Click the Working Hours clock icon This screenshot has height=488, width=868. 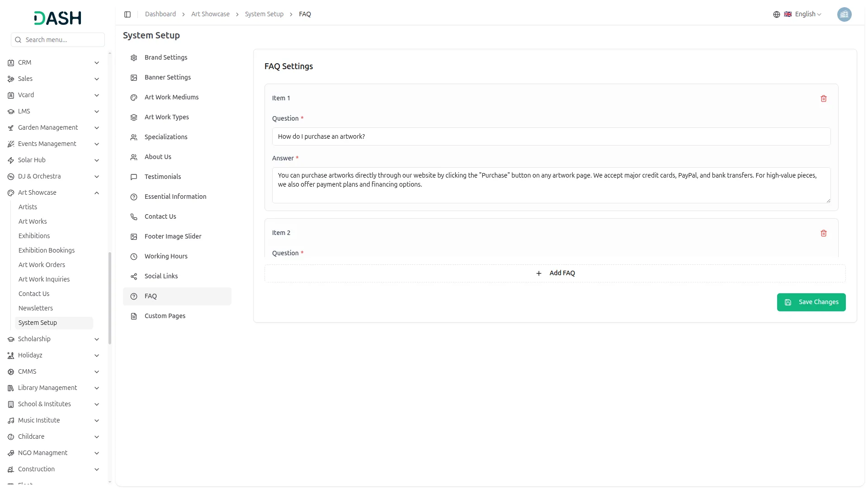(x=134, y=257)
